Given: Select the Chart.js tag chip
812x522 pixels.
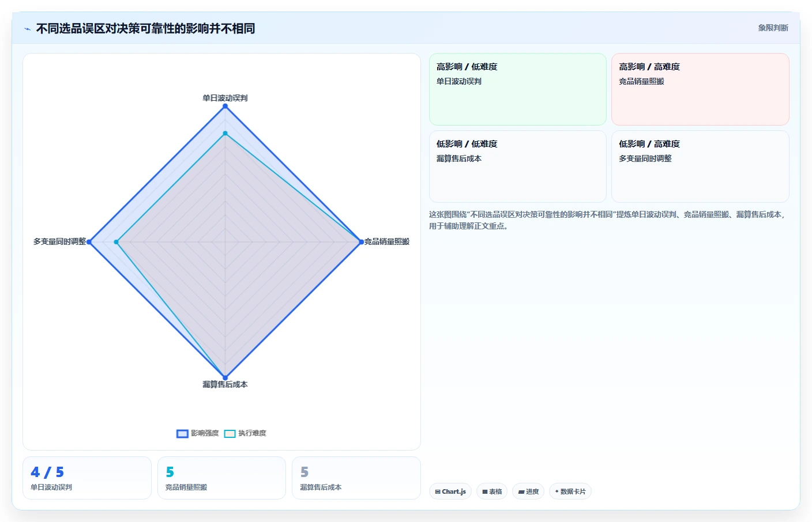Looking at the screenshot, I should (450, 491).
